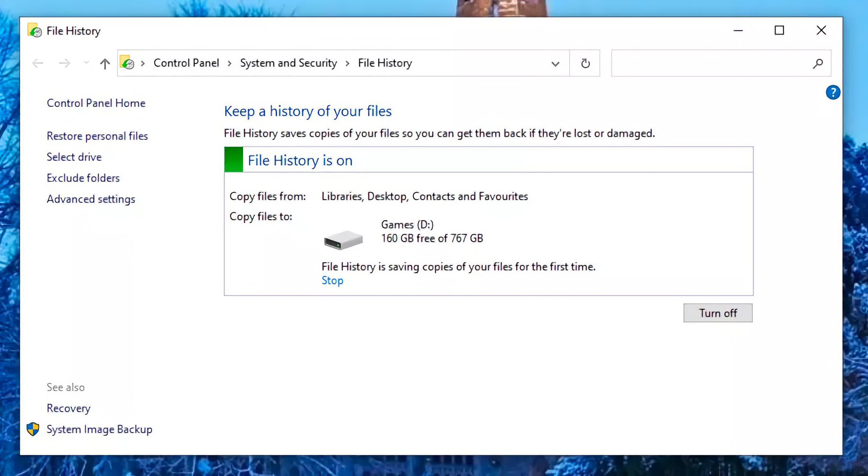The height and width of the screenshot is (476, 868).
Task: Open address bar history dropdown
Action: (555, 64)
